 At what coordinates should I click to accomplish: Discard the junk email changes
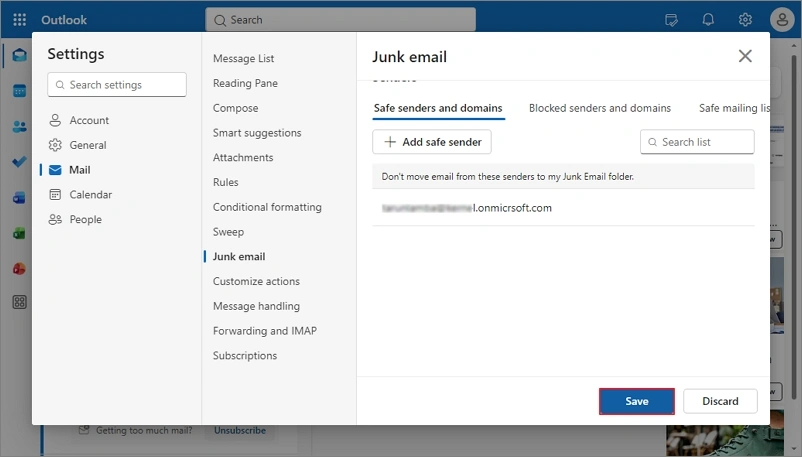pos(720,401)
